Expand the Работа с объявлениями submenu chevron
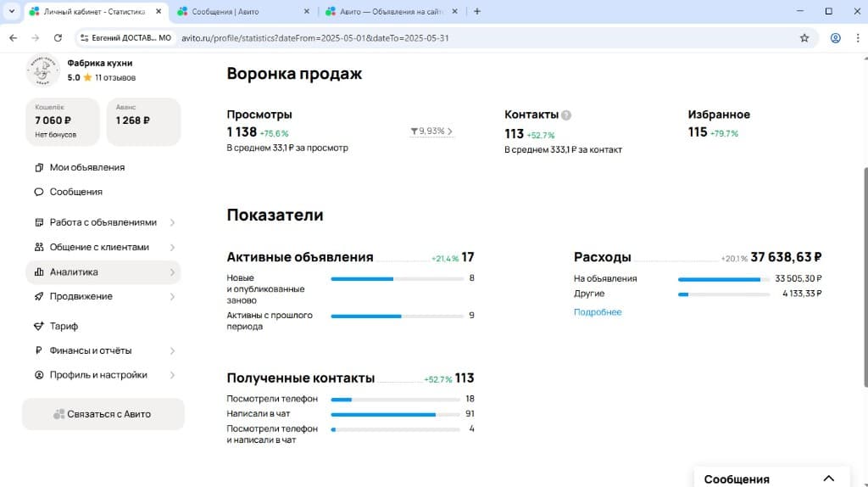This screenshot has height=487, width=868. pos(172,222)
